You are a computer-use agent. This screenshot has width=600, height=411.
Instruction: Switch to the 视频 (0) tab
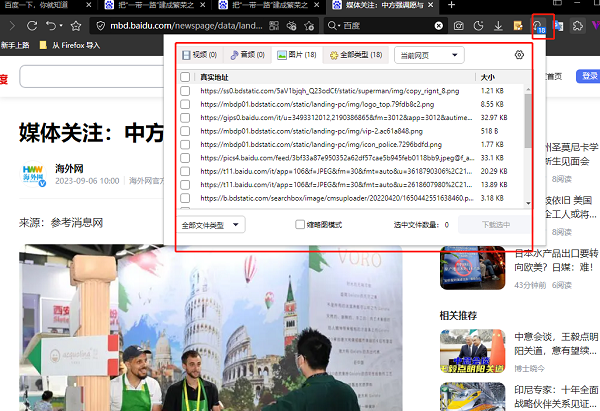tap(200, 55)
